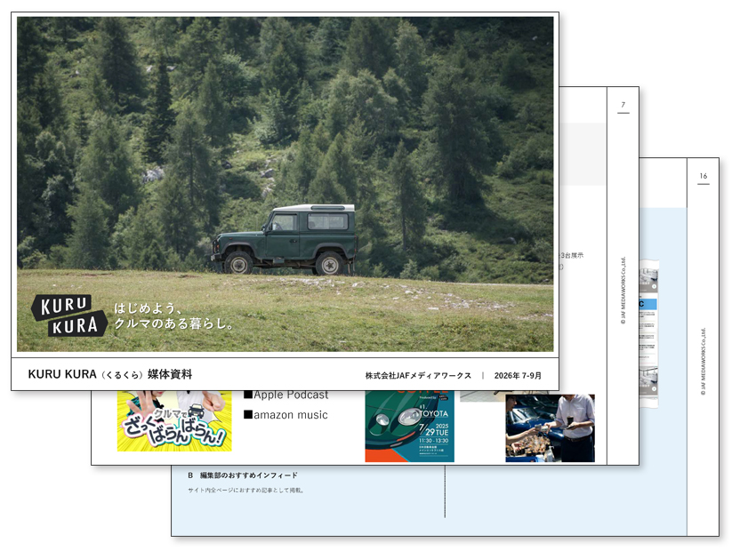Click the Toyota event poster dated 7/29 TUE
Image resolution: width=756 pixels, height=551 pixels.
[x=410, y=427]
